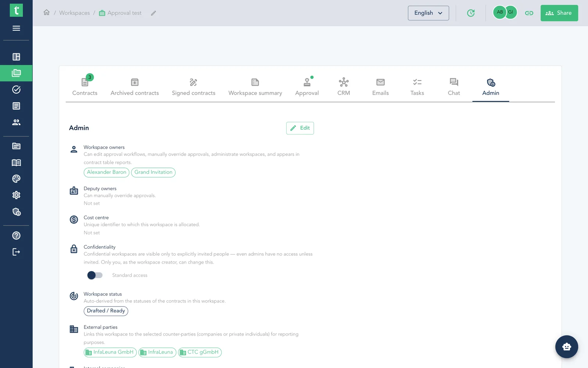Click the InfraLeuna party chip
Screen dimensions: 588x368
pos(157,352)
